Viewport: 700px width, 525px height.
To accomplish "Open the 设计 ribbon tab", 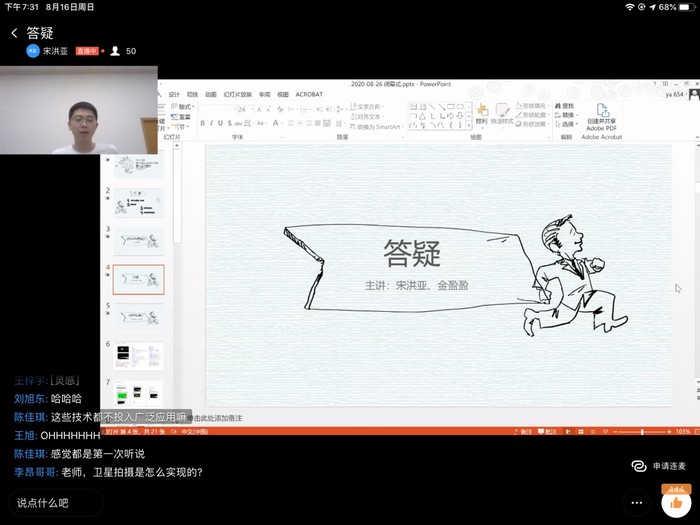I will pyautogui.click(x=174, y=95).
